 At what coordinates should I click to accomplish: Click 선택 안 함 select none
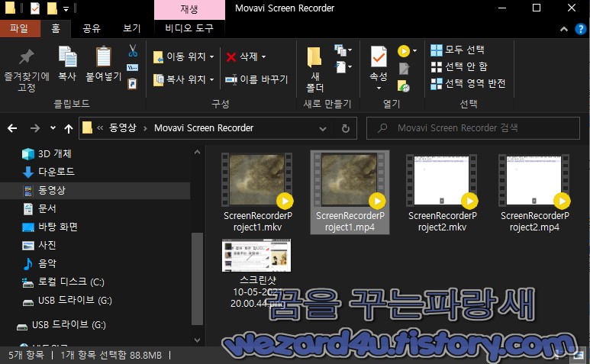(x=459, y=66)
